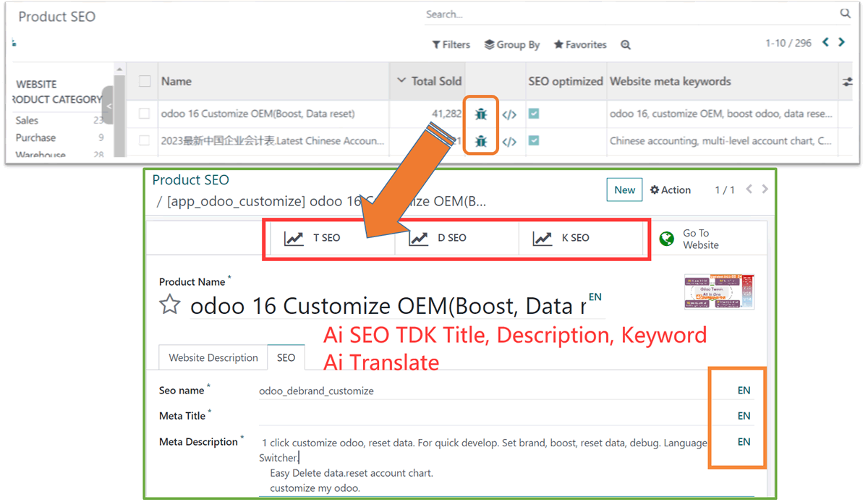868x502 pixels.
Task: Switch to Website Description tab
Action: point(213,357)
